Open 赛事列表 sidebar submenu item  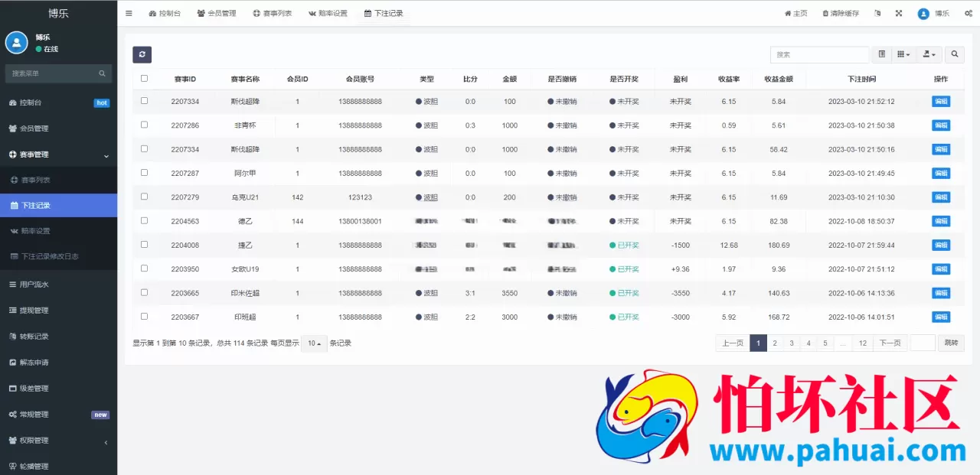[x=58, y=180]
